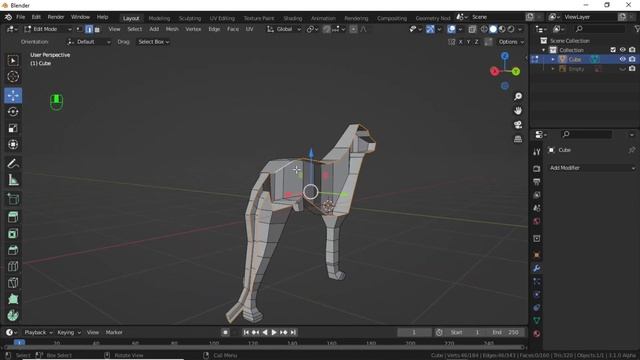Select the Extrude Region tool
640x360 pixels.
tap(13, 217)
